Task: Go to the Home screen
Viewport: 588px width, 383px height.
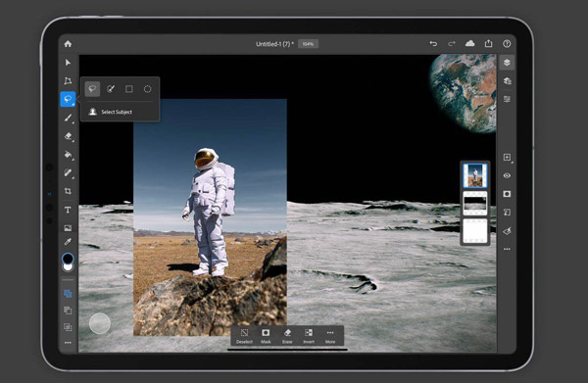Action: (68, 44)
